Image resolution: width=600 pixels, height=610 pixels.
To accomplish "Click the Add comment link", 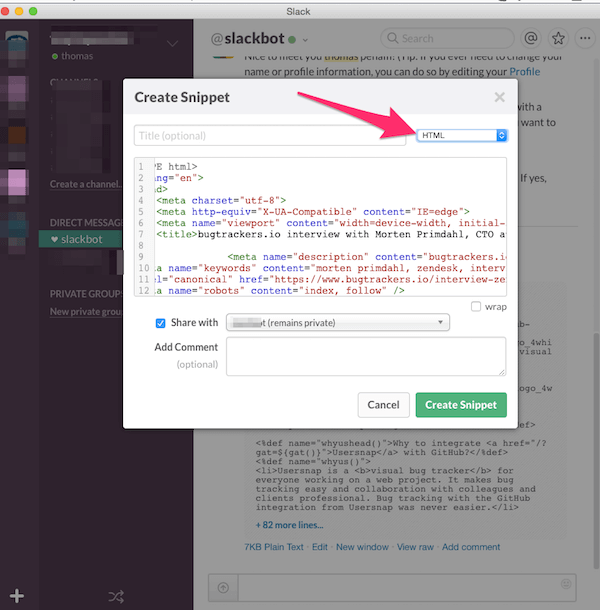I will tap(471, 547).
